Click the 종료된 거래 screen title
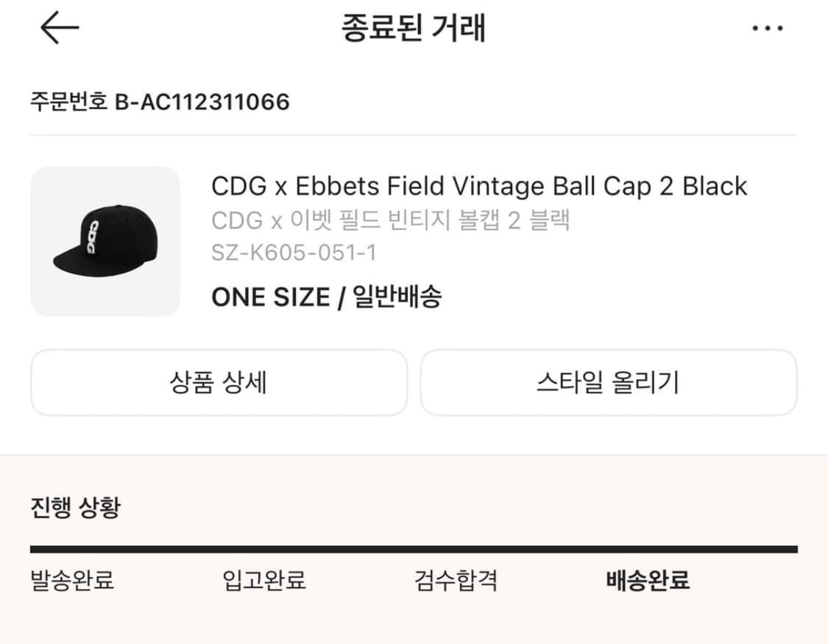This screenshot has width=828, height=644. [414, 27]
